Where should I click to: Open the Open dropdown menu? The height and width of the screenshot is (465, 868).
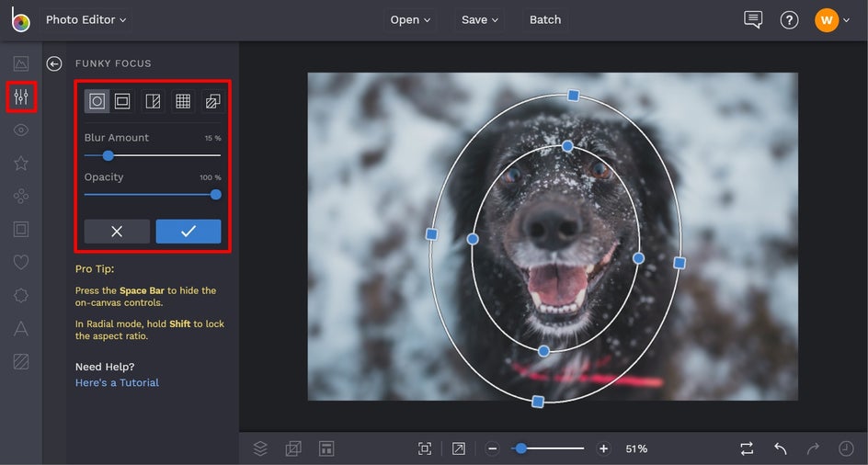410,19
